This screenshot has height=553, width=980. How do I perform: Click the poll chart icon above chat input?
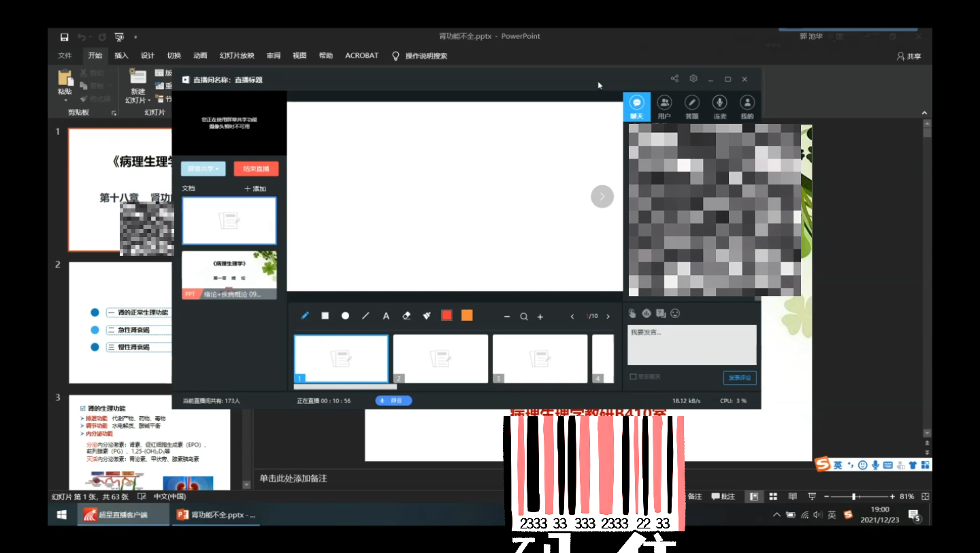[647, 313]
